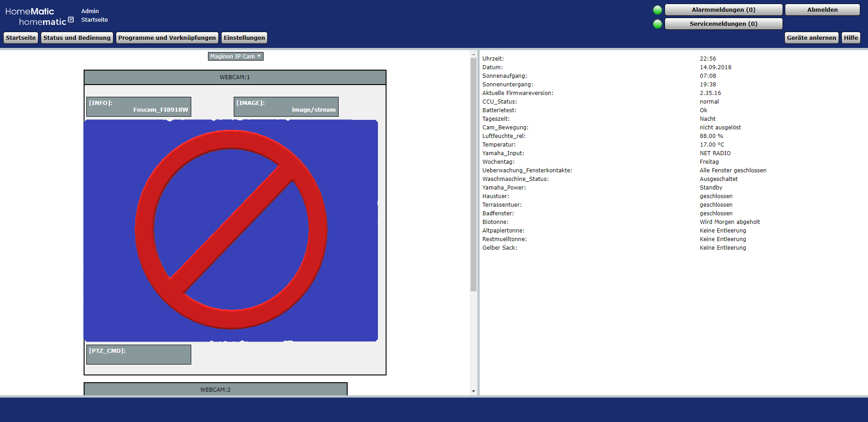Click the HomeMatic logo
The image size is (868, 422).
(39, 16)
